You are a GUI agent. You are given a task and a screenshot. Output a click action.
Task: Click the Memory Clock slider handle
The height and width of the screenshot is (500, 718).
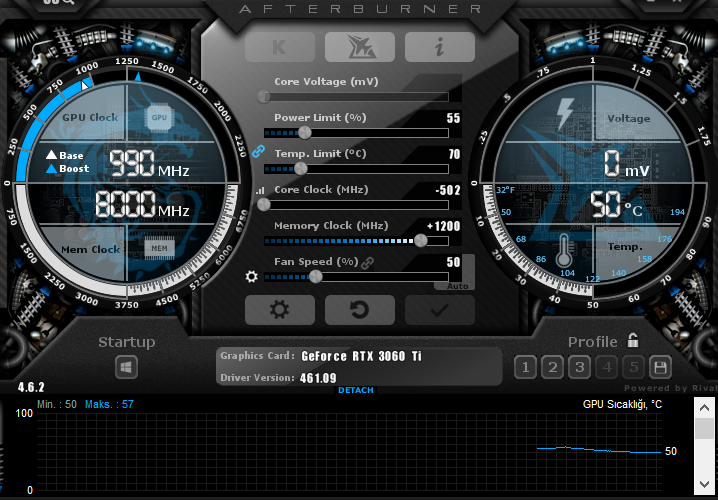420,241
